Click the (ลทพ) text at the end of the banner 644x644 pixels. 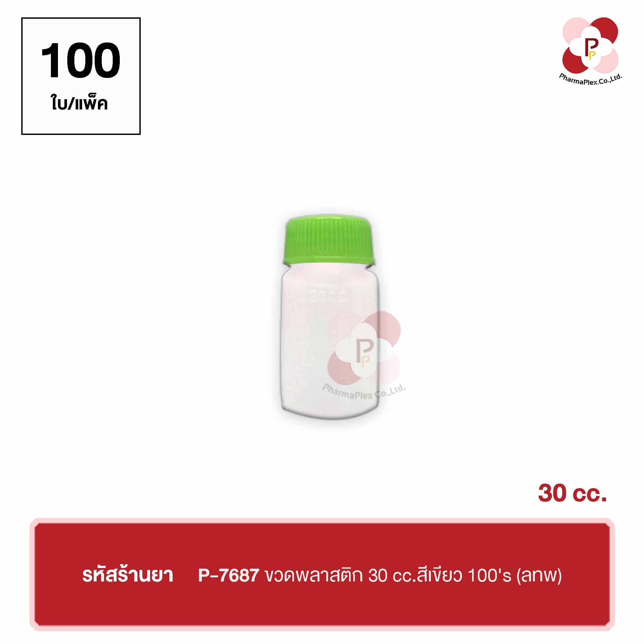[539, 576]
